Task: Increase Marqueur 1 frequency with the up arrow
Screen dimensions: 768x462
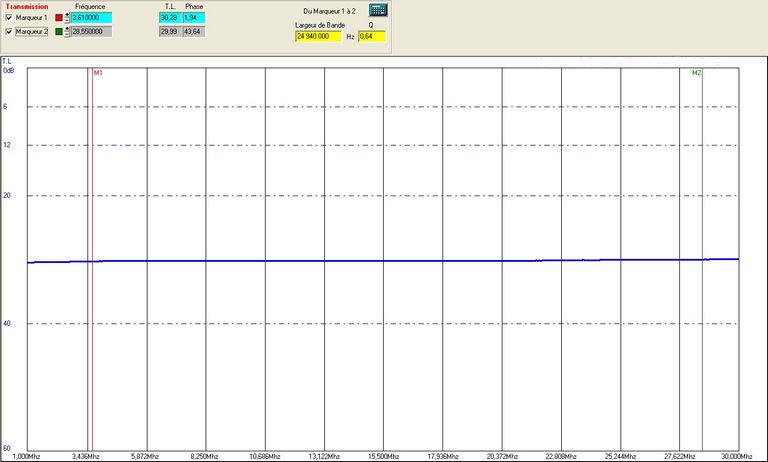Action: point(67,16)
